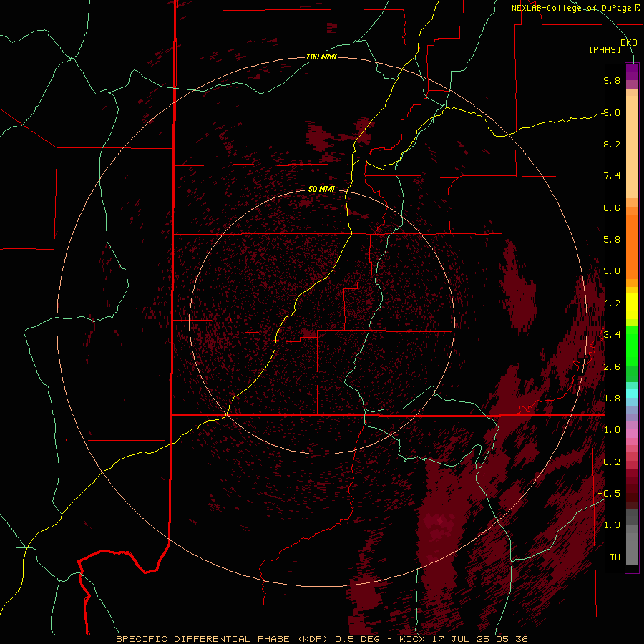Select the TH legend label
Screen dimensions: 644x644
pyautogui.click(x=615, y=557)
